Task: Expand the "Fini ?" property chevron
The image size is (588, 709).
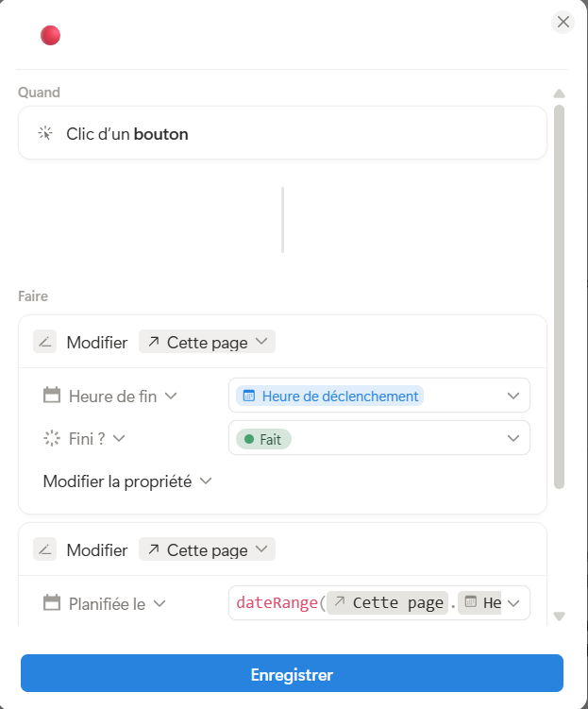Action: click(x=120, y=438)
